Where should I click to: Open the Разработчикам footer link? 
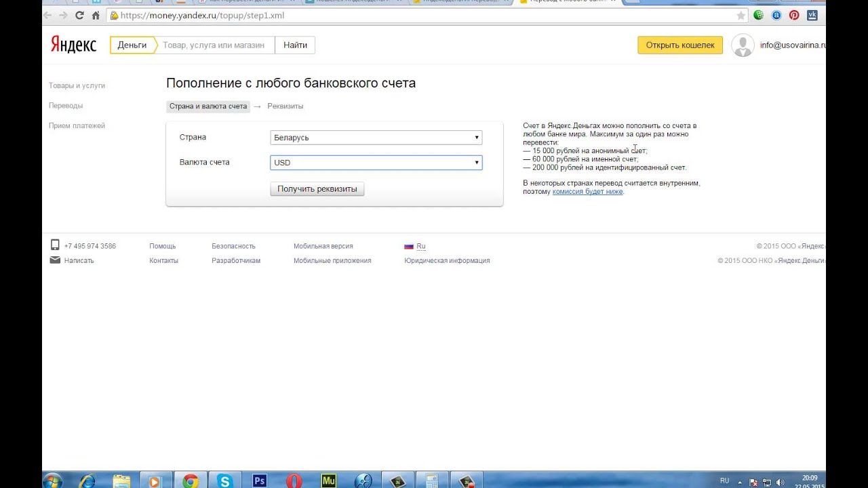coord(236,260)
